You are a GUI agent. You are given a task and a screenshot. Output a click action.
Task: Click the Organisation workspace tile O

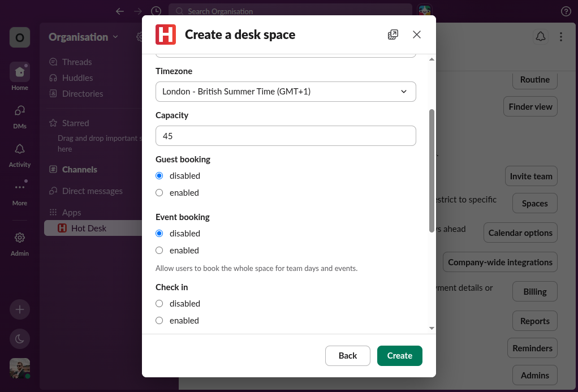pos(20,37)
